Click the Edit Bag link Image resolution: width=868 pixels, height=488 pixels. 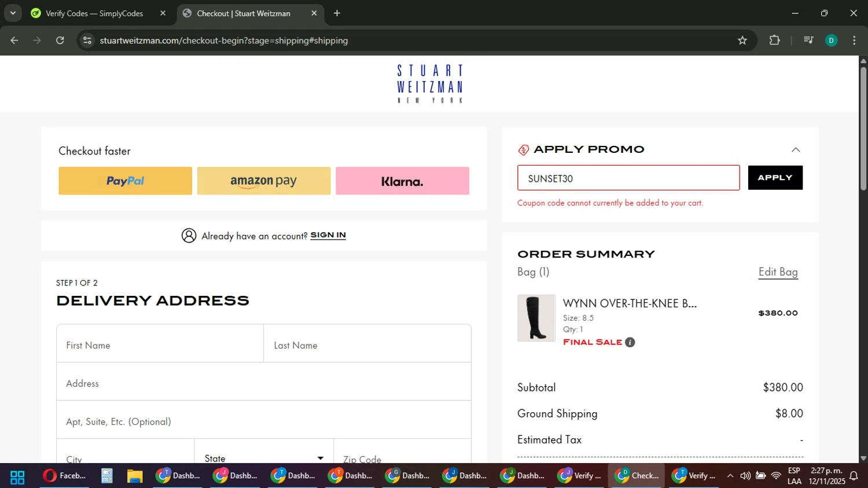(x=778, y=272)
